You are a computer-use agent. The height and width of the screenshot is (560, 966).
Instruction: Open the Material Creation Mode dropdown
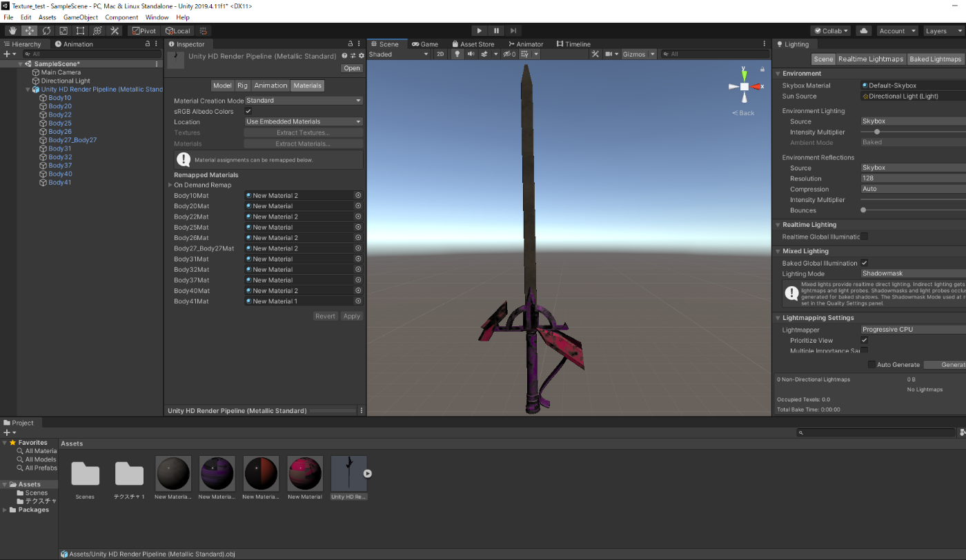pyautogui.click(x=304, y=101)
